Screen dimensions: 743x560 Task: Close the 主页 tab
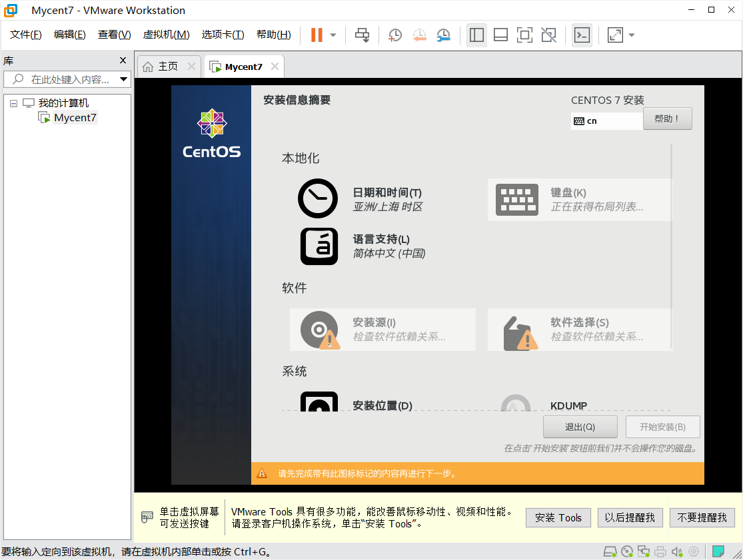[191, 67]
